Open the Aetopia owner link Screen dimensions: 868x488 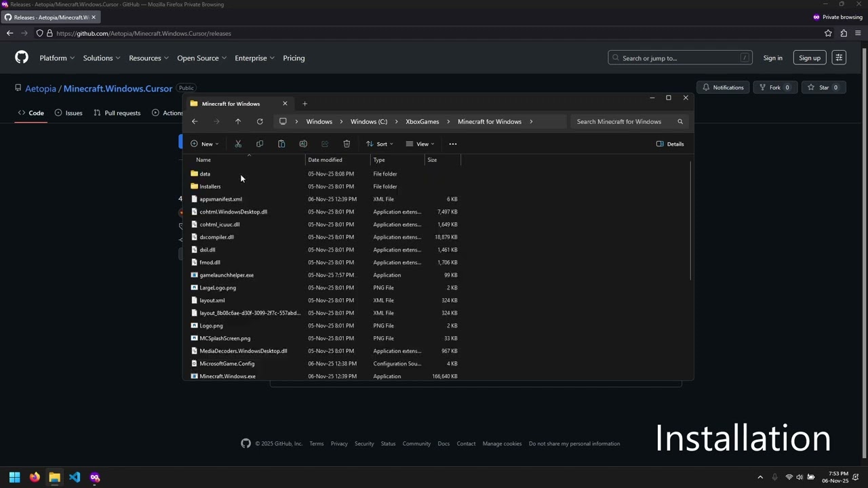point(41,89)
